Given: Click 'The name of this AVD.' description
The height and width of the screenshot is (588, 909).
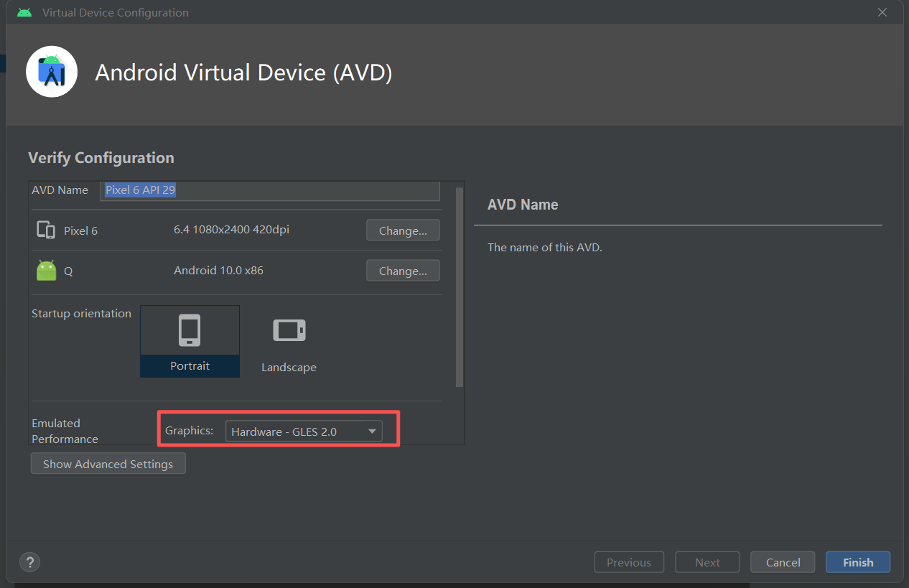Looking at the screenshot, I should (x=544, y=248).
